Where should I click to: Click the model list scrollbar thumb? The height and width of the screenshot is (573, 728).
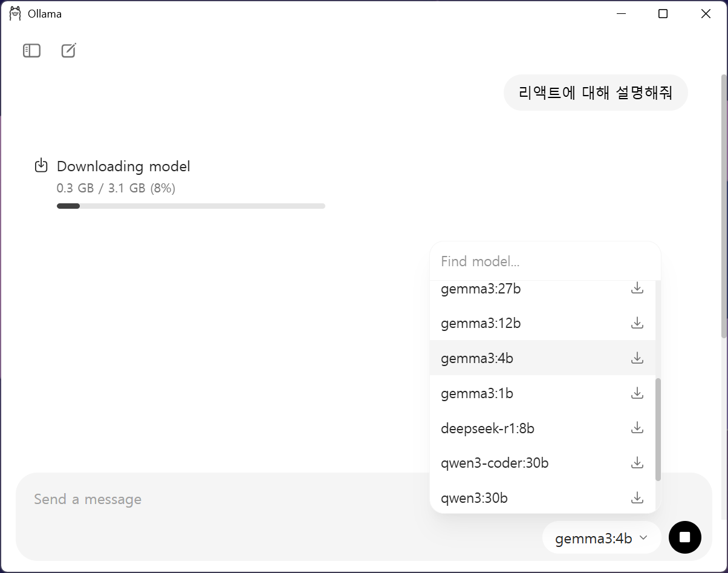point(658,430)
